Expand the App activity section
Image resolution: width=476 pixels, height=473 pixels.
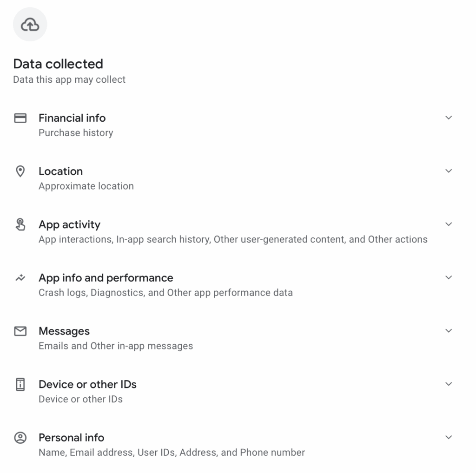(x=449, y=224)
